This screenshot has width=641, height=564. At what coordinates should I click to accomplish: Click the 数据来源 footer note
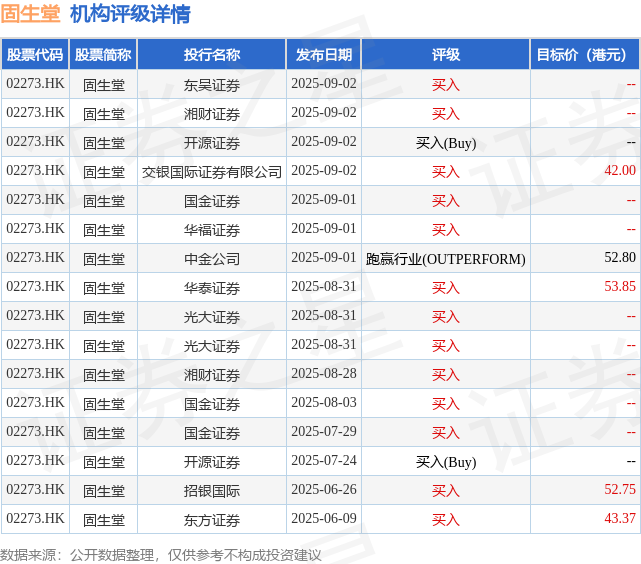(x=161, y=555)
